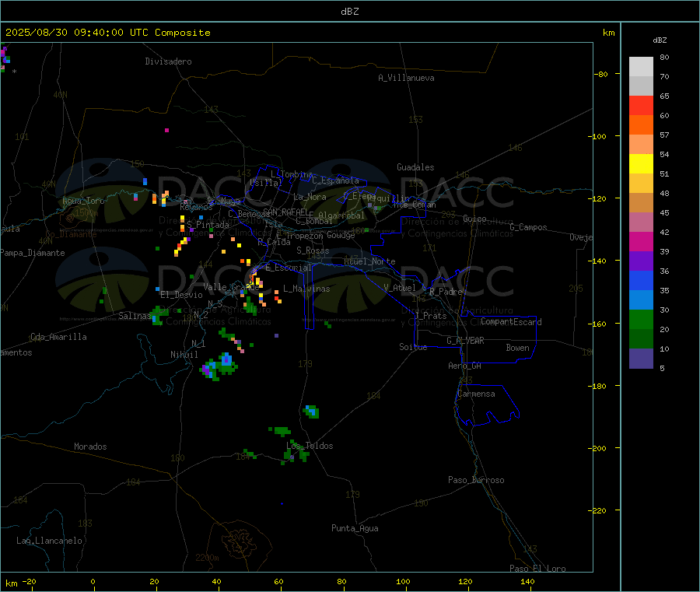
Task: Click the SAN_RAFAEL city label
Action: tap(285, 212)
